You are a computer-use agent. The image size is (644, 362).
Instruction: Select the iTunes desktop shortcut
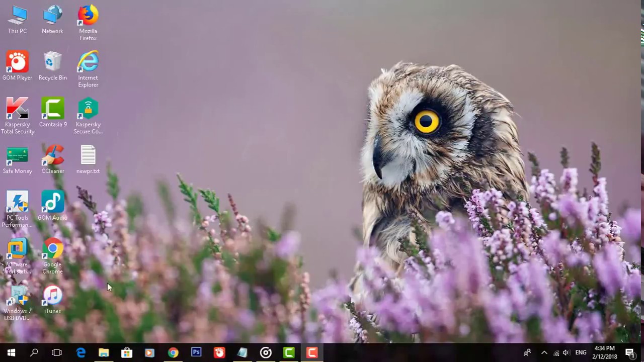click(52, 300)
